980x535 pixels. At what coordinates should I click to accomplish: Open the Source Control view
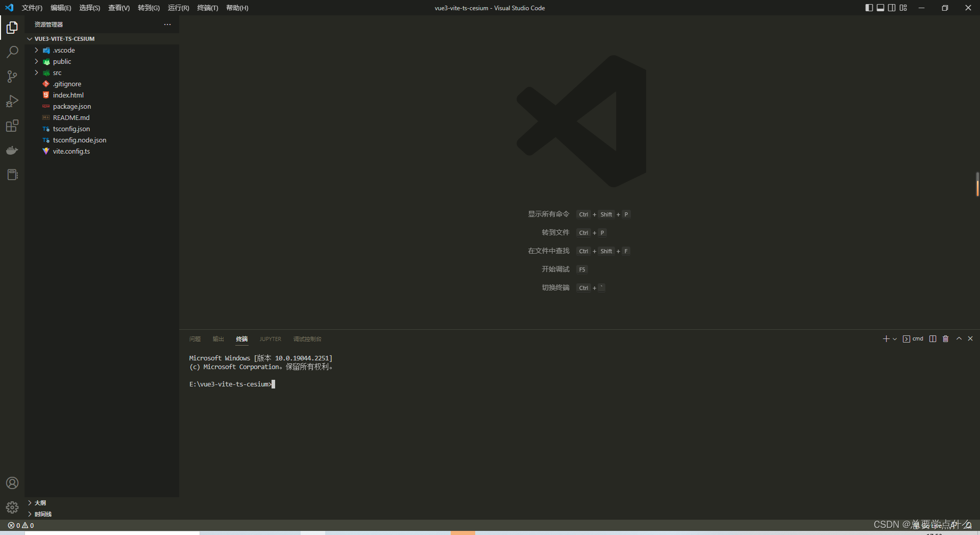(12, 76)
